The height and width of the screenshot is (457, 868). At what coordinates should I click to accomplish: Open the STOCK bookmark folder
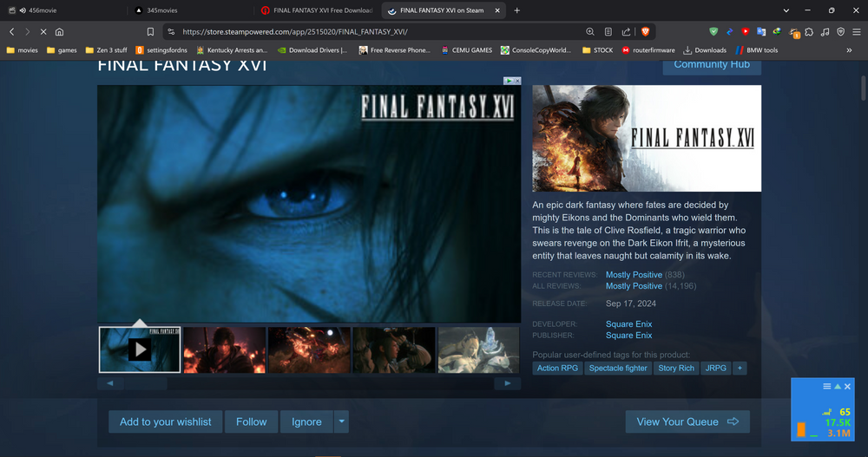(x=597, y=50)
